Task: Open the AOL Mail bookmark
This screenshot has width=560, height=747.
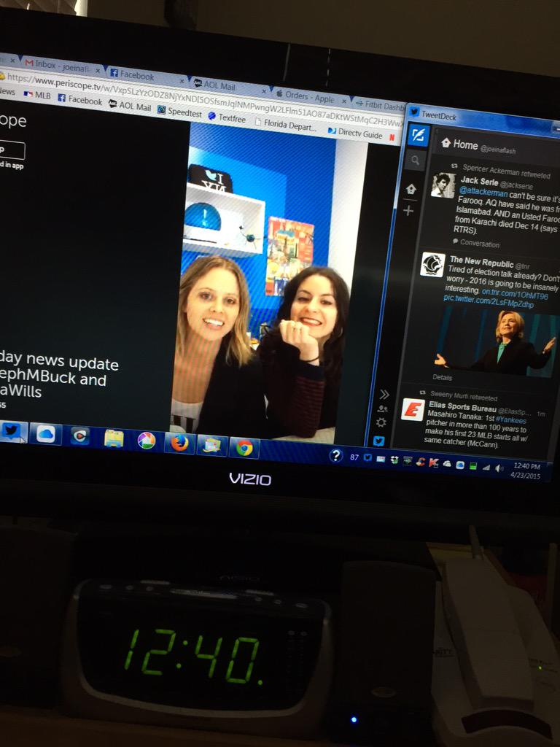Action: coord(130,106)
